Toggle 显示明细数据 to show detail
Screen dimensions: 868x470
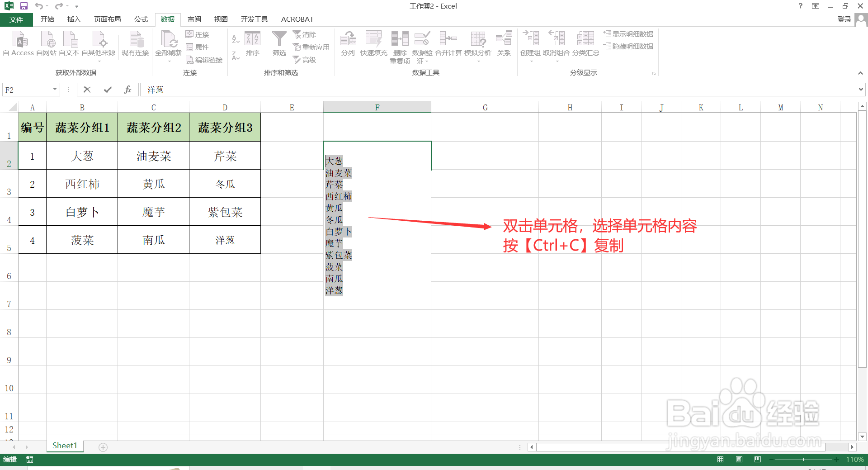click(628, 34)
